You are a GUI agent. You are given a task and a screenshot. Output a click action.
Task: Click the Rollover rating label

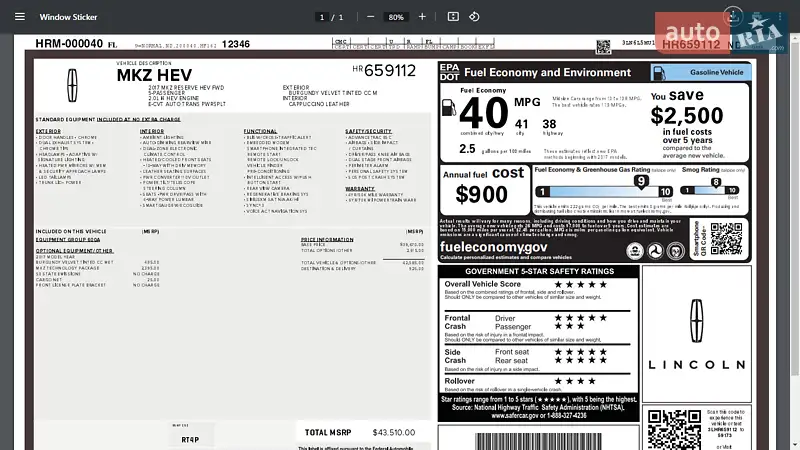(x=459, y=381)
